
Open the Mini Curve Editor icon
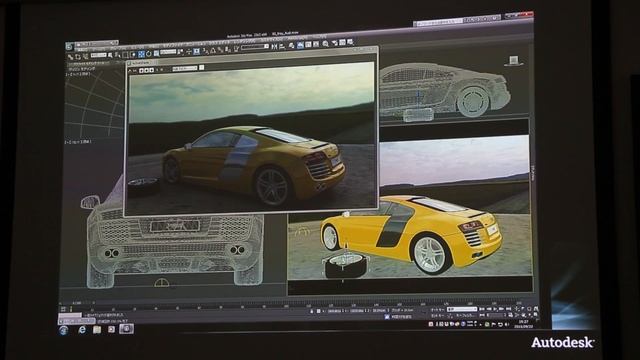(x=63, y=309)
